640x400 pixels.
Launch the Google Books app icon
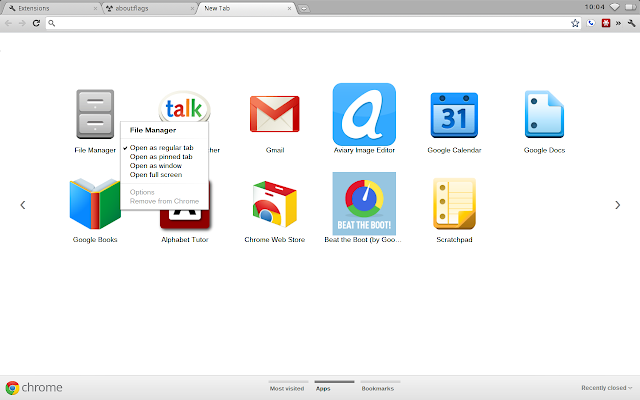point(95,203)
